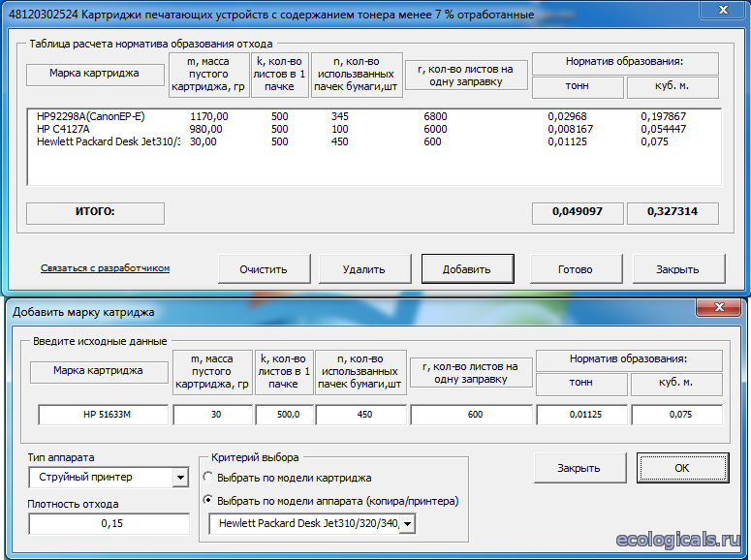Click the HP 51633M cartridge brand field
This screenshot has width=751, height=560.
pos(103,415)
